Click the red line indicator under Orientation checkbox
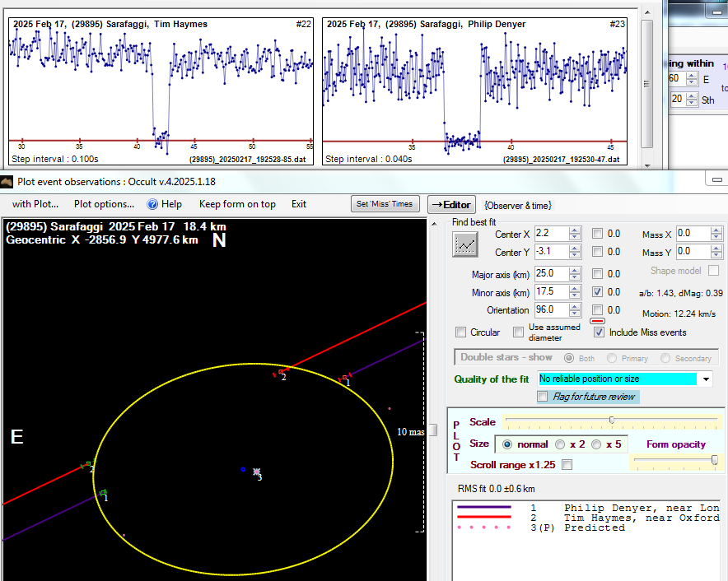The height and width of the screenshot is (581, 728). (598, 322)
